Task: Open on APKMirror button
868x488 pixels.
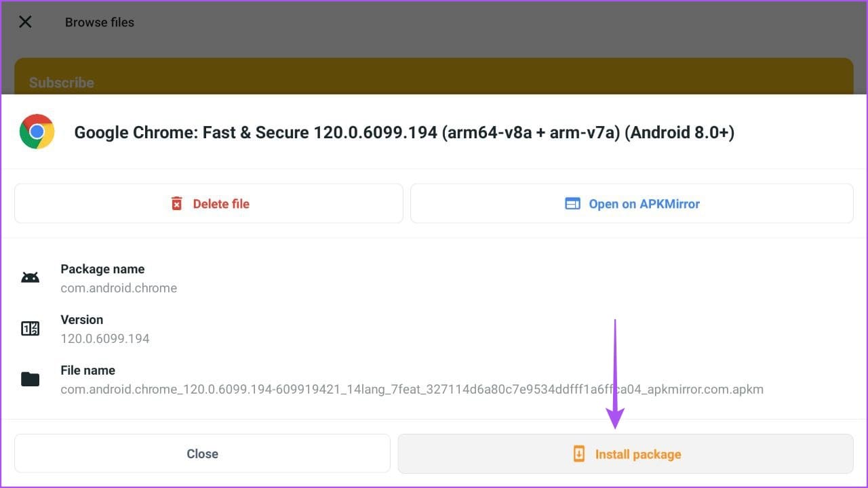Action: pos(632,203)
